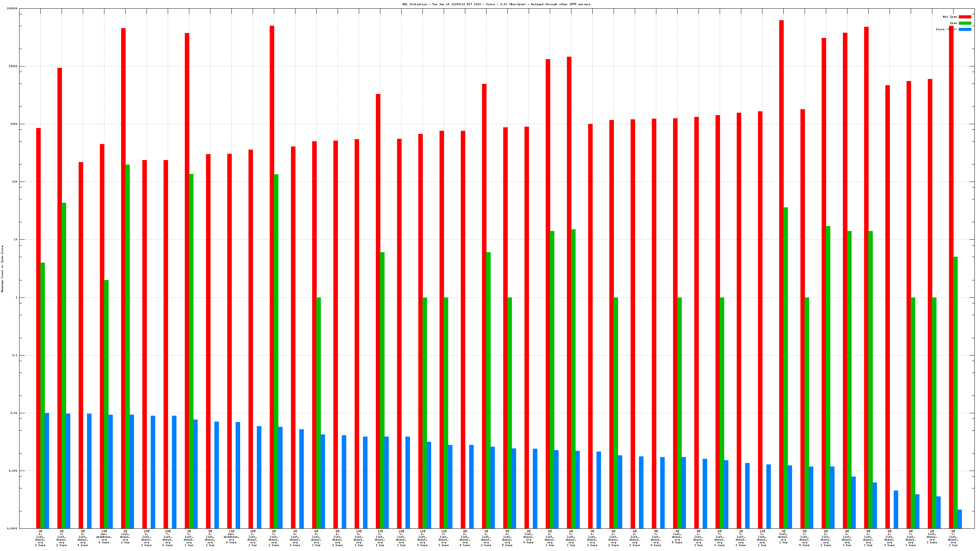Click the 14@ 3.list.dnswl.org 1 hop label

252,538
